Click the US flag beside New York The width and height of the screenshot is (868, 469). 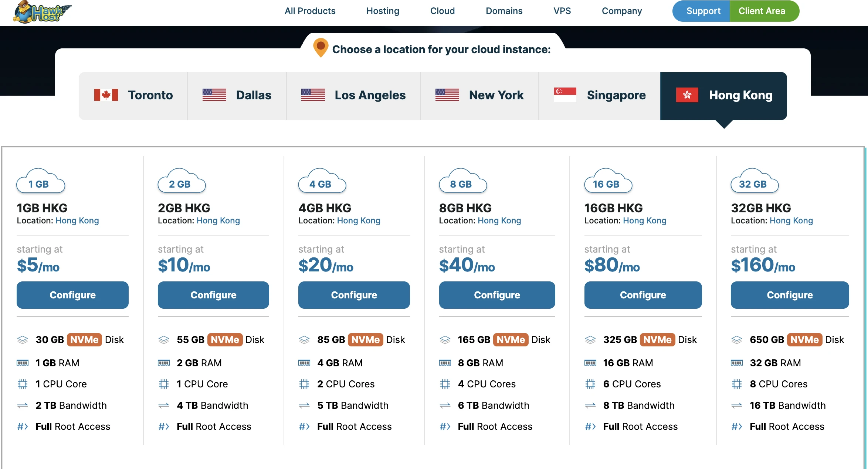click(447, 95)
